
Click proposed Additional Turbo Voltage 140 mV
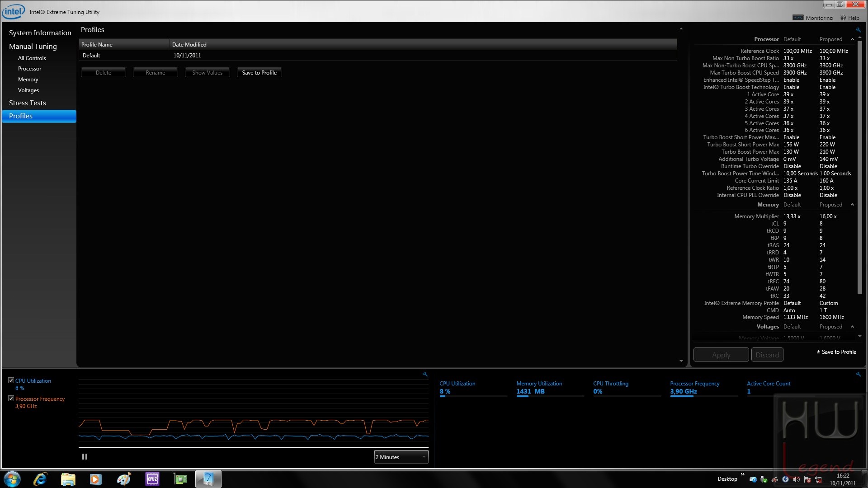[x=829, y=159]
